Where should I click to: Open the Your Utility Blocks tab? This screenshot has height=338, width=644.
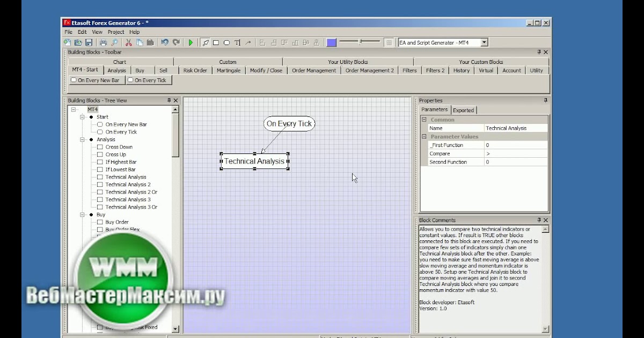pyautogui.click(x=348, y=62)
